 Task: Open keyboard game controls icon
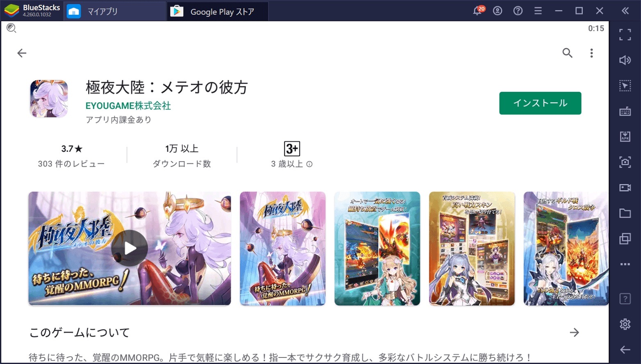625,111
